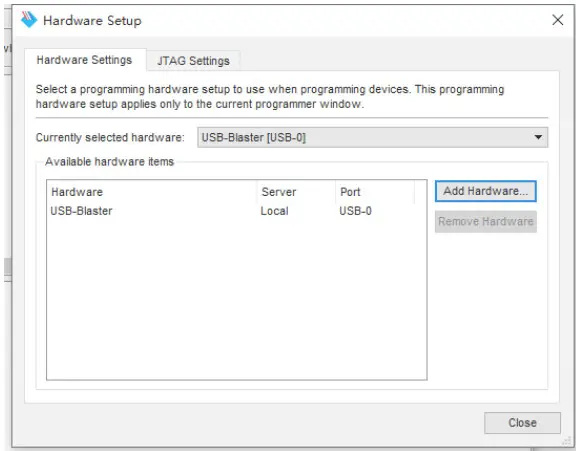
Task: Click the Remove Hardware button
Action: pos(486,221)
